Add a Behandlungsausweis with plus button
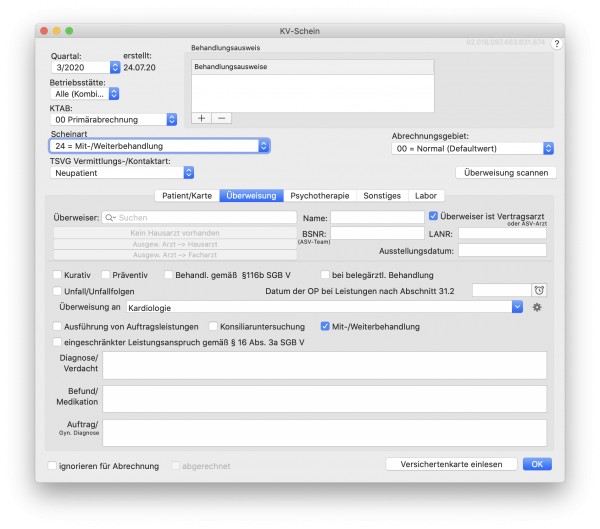Viewport: 600px width, 529px height. 202,118
